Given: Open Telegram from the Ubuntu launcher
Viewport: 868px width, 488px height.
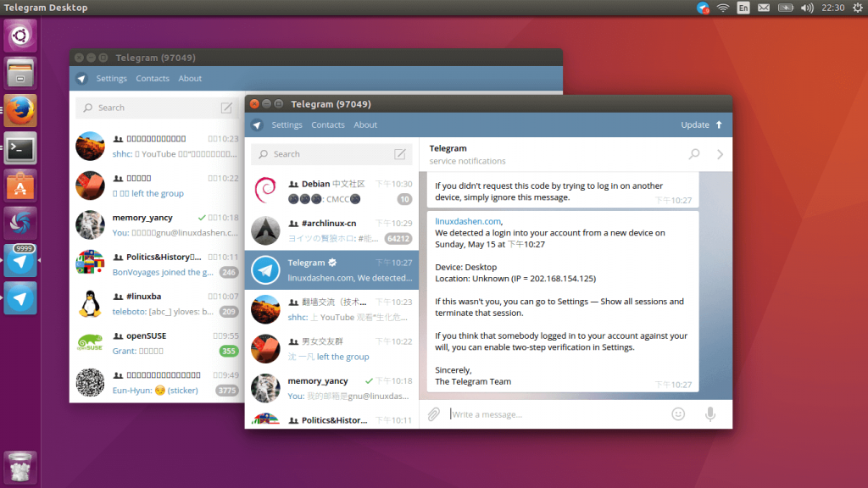Looking at the screenshot, I should tap(19, 260).
